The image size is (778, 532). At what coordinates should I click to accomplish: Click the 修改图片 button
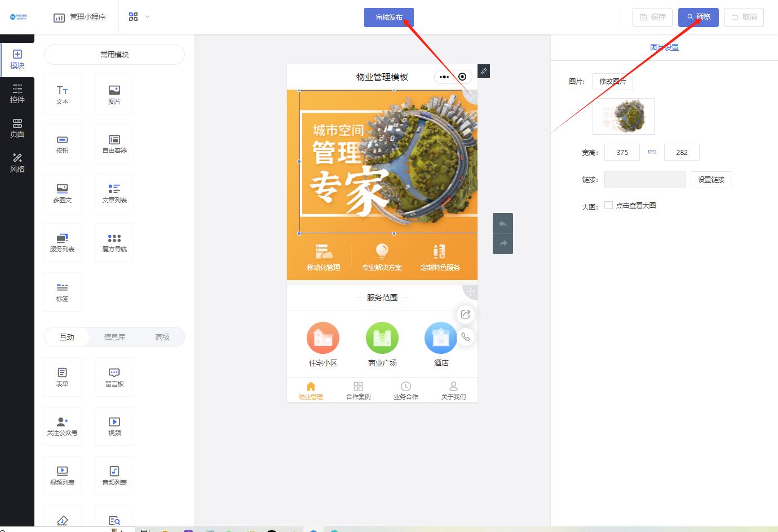612,82
